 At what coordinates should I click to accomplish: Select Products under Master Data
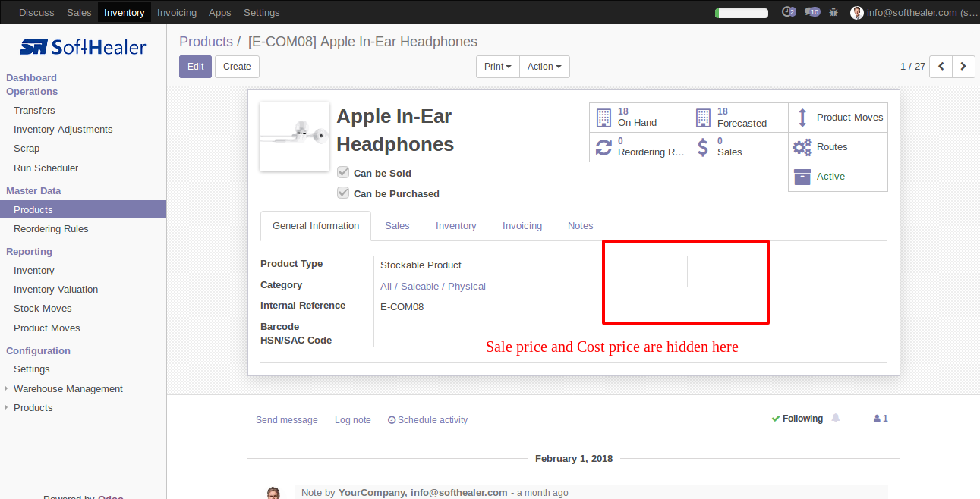pos(83,209)
